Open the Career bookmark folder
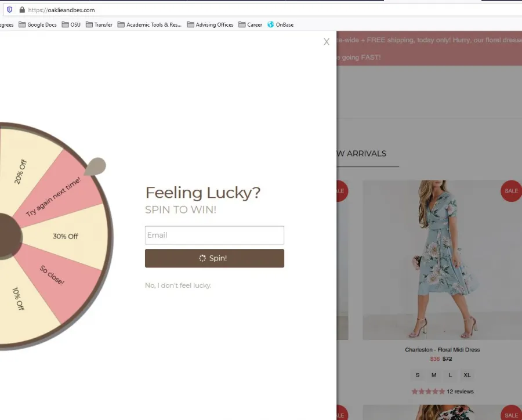The width and height of the screenshot is (522, 420). pyautogui.click(x=251, y=24)
